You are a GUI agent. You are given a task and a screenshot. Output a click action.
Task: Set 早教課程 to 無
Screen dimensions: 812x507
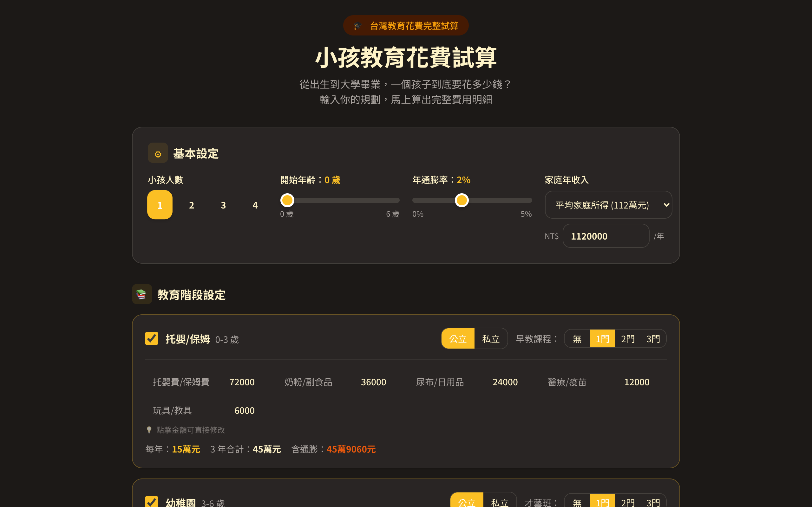pos(577,339)
